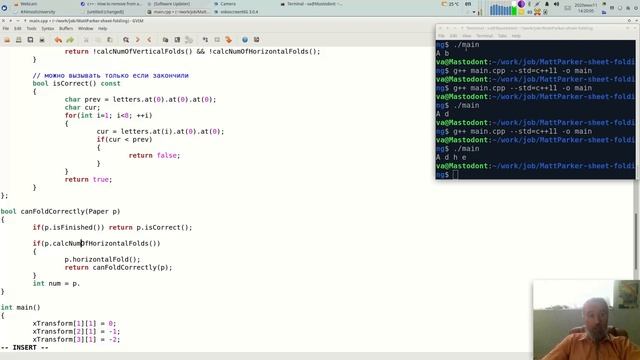Click the volume speaker icon in system tray
The width and height of the screenshot is (640, 360).
[556, 4]
